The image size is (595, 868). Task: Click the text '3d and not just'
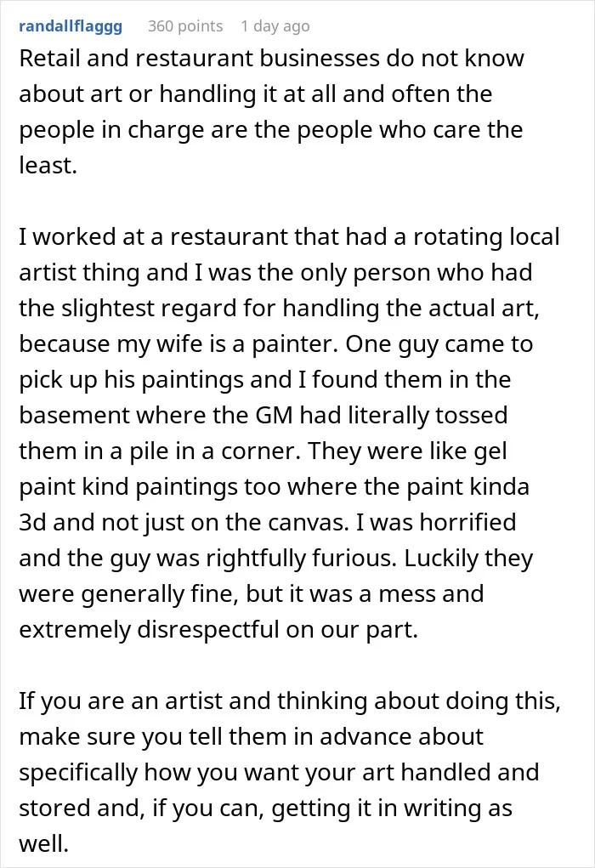[x=94, y=523]
